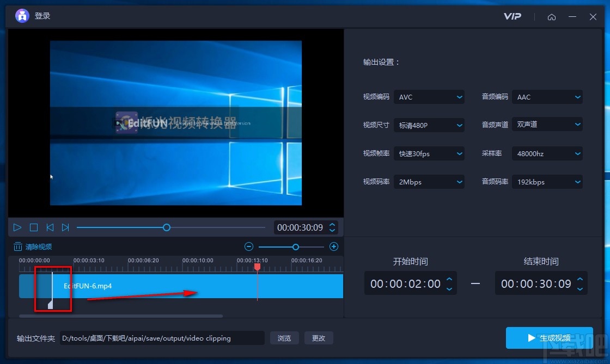The height and width of the screenshot is (364, 610).
Task: Click the 输出设置 heading text
Action: pyautogui.click(x=381, y=62)
